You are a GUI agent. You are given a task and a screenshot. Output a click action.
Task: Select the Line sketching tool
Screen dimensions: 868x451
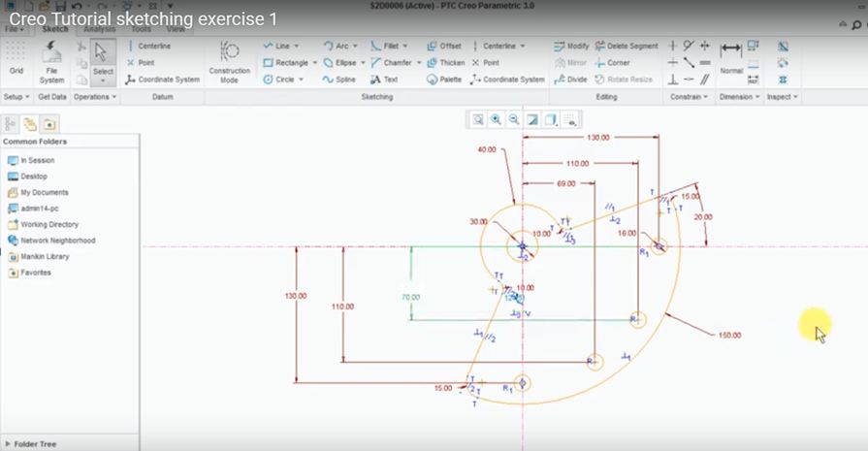coord(276,46)
